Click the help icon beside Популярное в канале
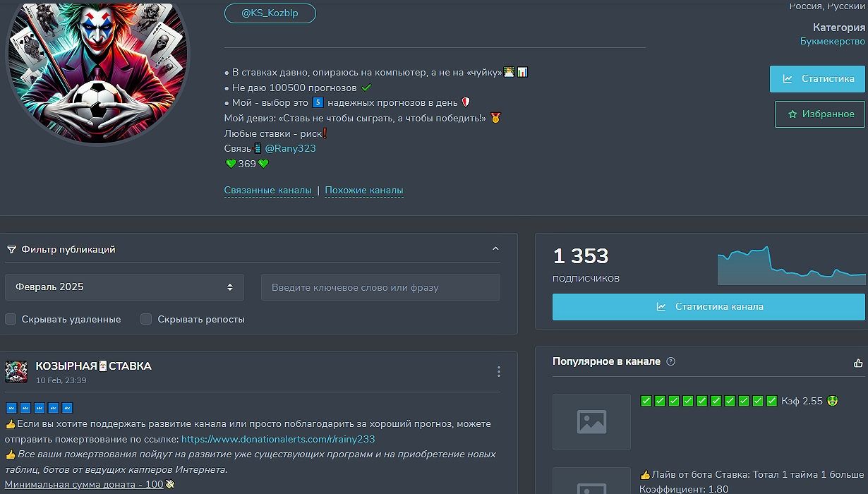The image size is (868, 494). pos(671,362)
